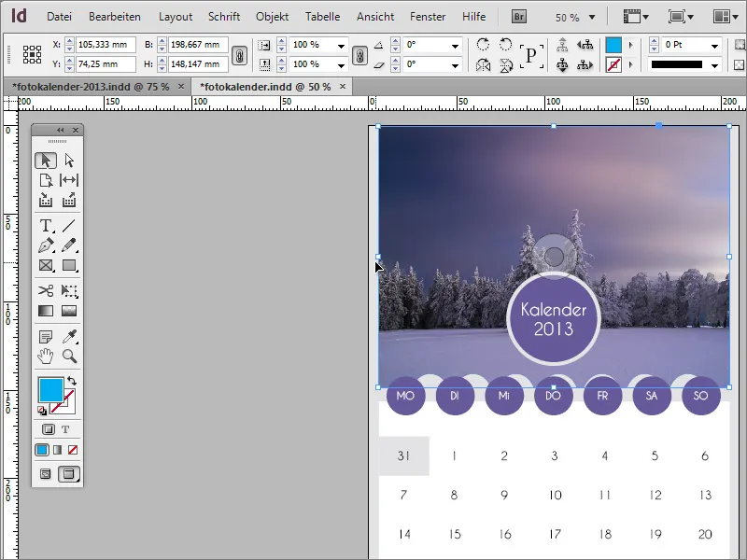
Task: Toggle formatting affects text
Action: [x=65, y=429]
